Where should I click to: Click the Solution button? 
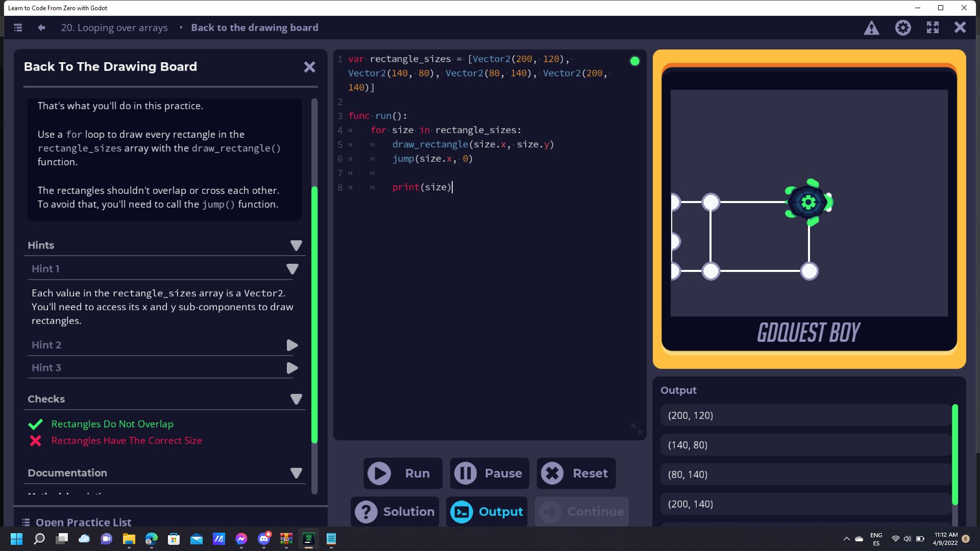point(395,512)
